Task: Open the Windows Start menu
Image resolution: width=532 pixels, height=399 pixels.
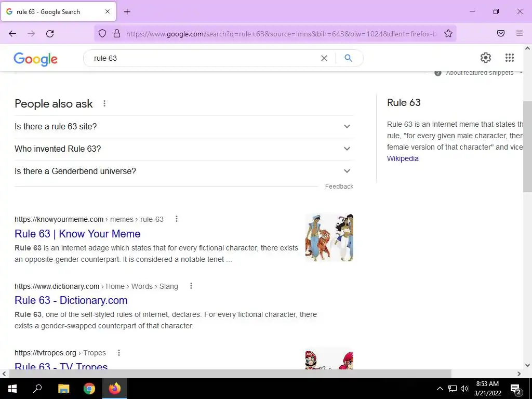Action: 12,389
